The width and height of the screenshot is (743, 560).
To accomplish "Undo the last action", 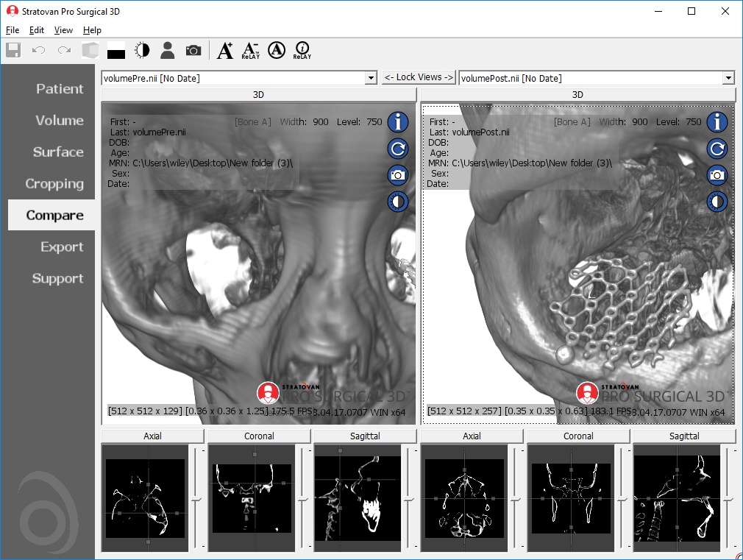I will click(x=38, y=50).
